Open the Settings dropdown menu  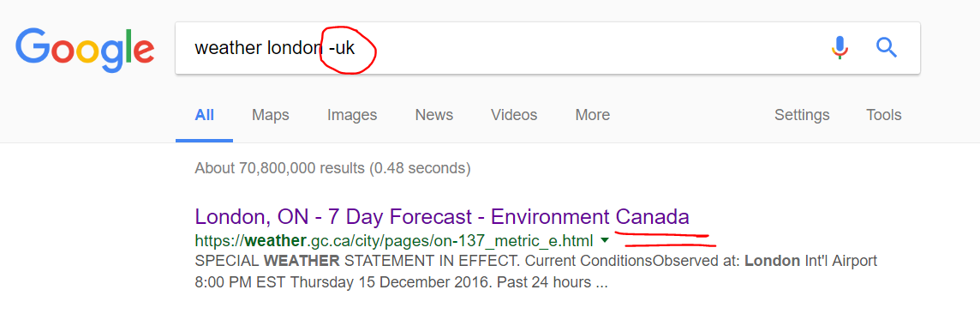802,115
